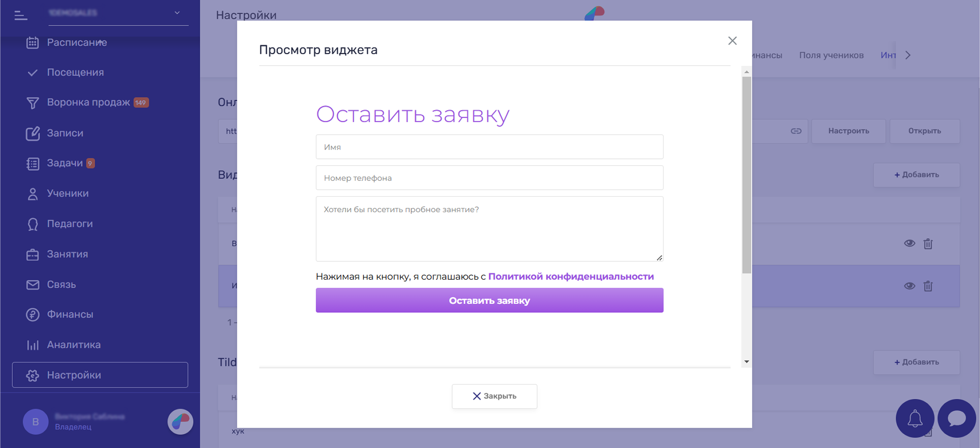Preview first widget with eye icon
The width and height of the screenshot is (980, 448).
(x=909, y=244)
